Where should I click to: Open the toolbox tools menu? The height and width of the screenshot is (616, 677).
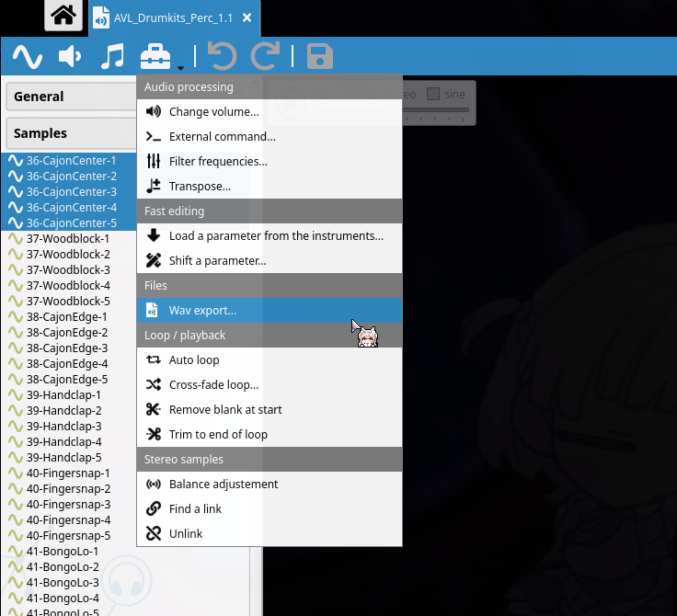(x=156, y=57)
